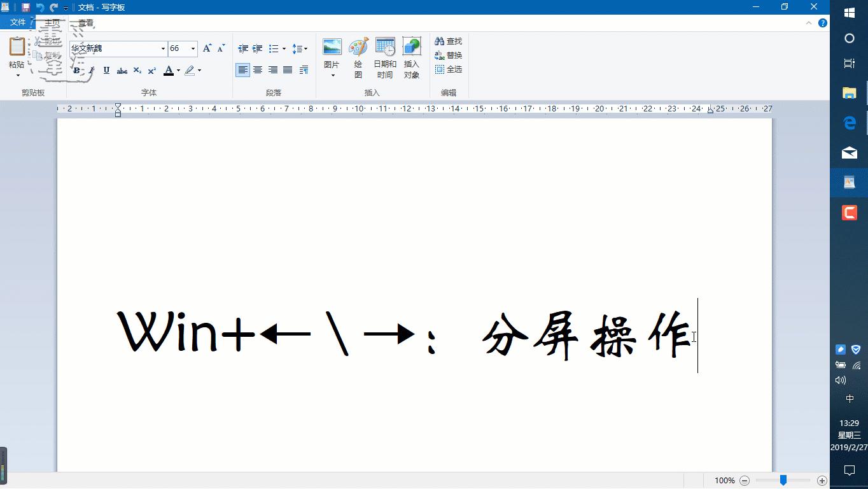
Task: Switch to the 查看 ribbon tab
Action: click(87, 22)
